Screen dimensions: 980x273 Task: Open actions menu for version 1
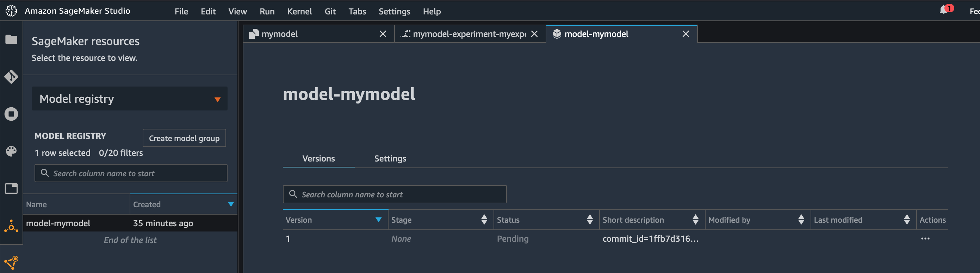(925, 239)
